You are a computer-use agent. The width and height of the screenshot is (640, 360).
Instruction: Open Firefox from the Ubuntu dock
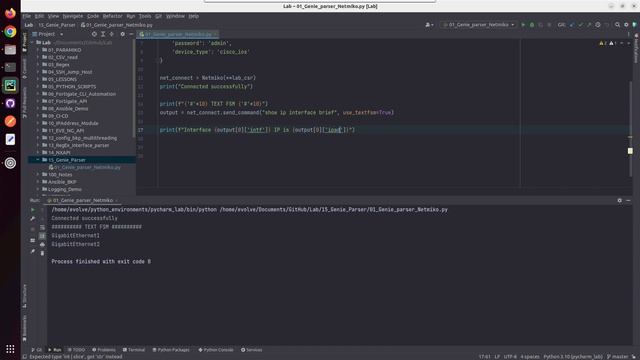[x=10, y=13]
